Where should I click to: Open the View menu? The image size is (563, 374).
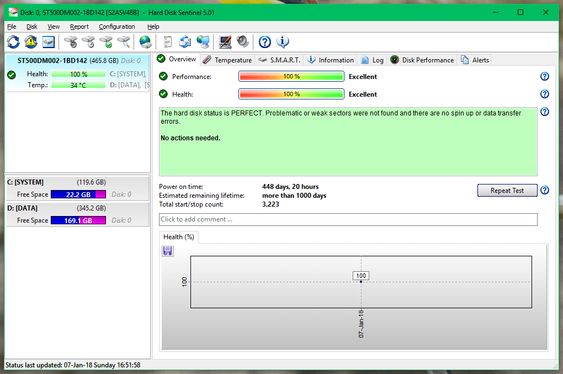[53, 27]
